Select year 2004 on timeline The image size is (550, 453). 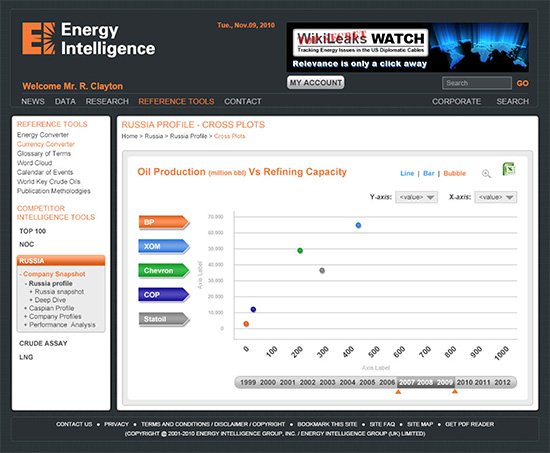click(348, 382)
